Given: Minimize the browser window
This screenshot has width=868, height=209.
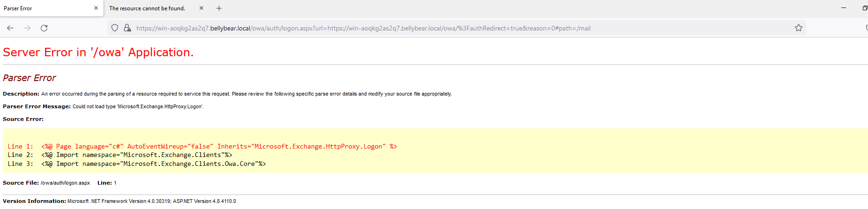Looking at the screenshot, I should (844, 8).
